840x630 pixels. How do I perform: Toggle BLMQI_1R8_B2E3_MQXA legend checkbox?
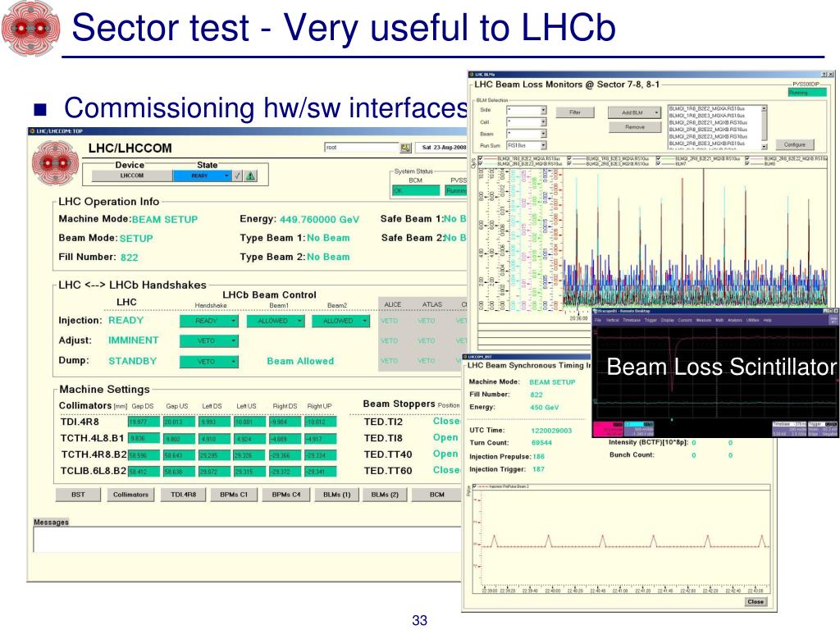click(569, 158)
